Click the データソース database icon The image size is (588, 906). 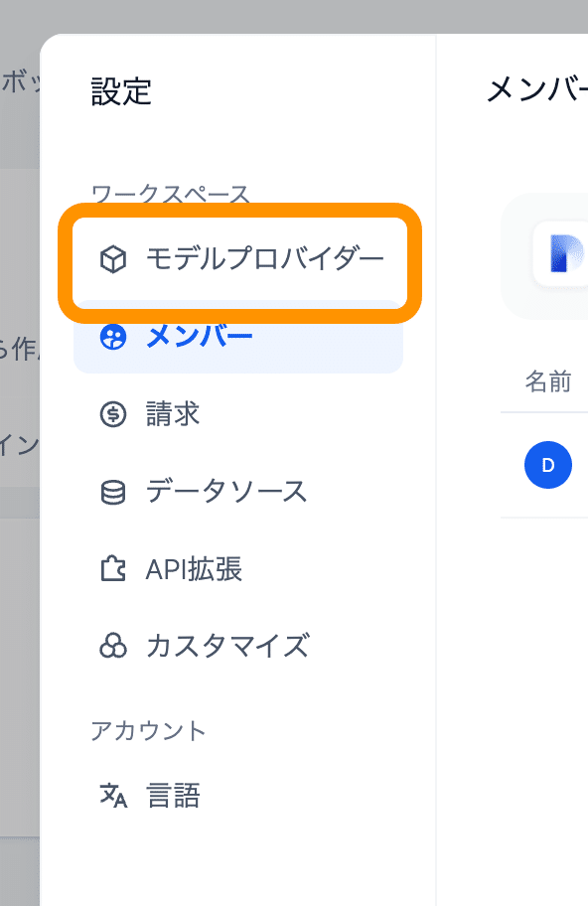(x=115, y=491)
